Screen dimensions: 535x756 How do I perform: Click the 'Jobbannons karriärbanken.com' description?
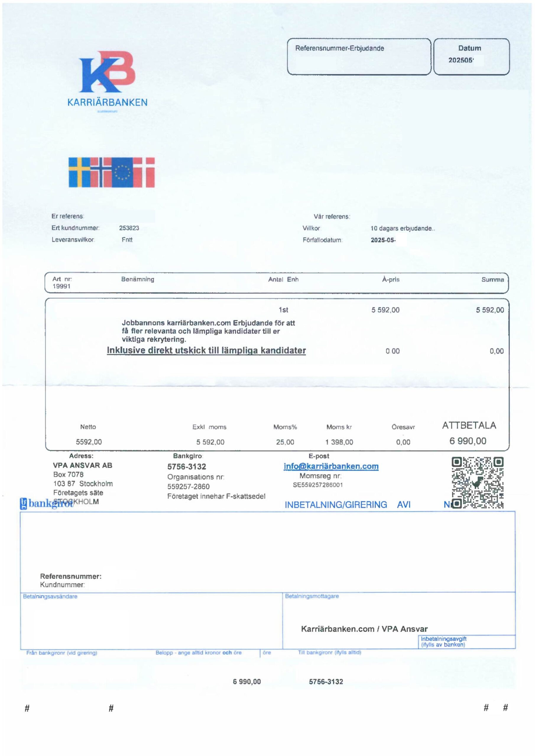[208, 331]
